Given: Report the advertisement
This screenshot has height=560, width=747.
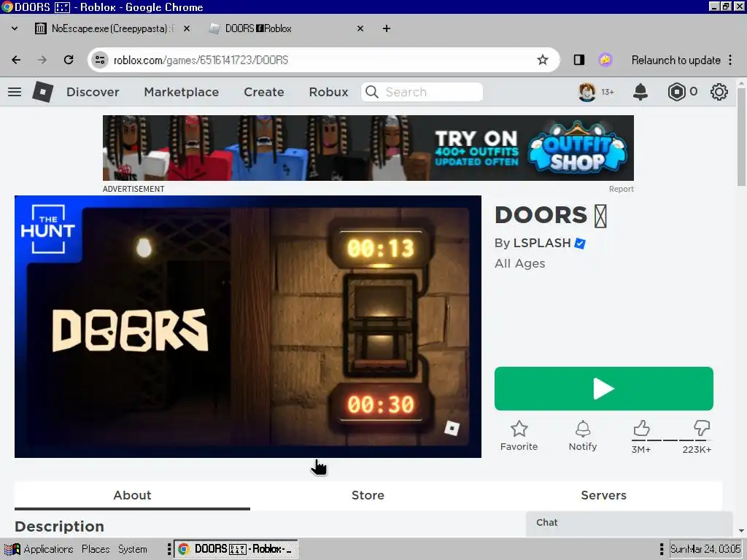Looking at the screenshot, I should tap(622, 189).
